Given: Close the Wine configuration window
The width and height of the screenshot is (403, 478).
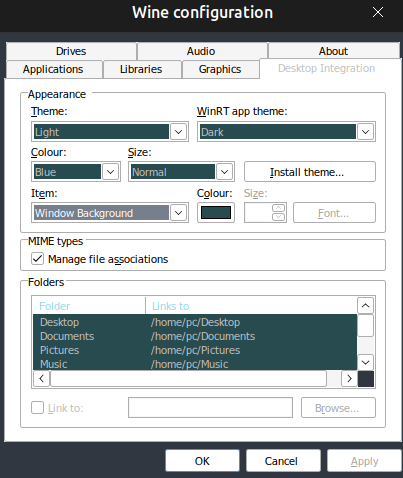Looking at the screenshot, I should 378,13.
